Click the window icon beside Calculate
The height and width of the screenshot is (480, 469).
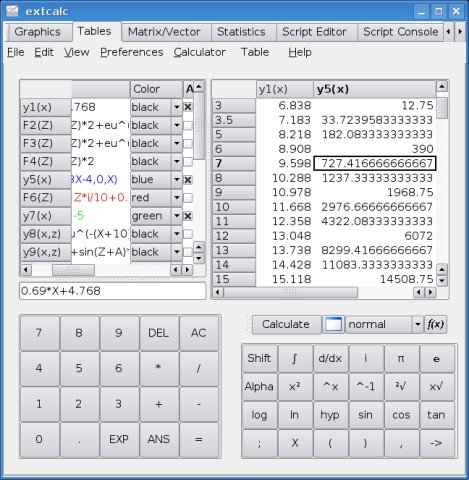tap(334, 324)
